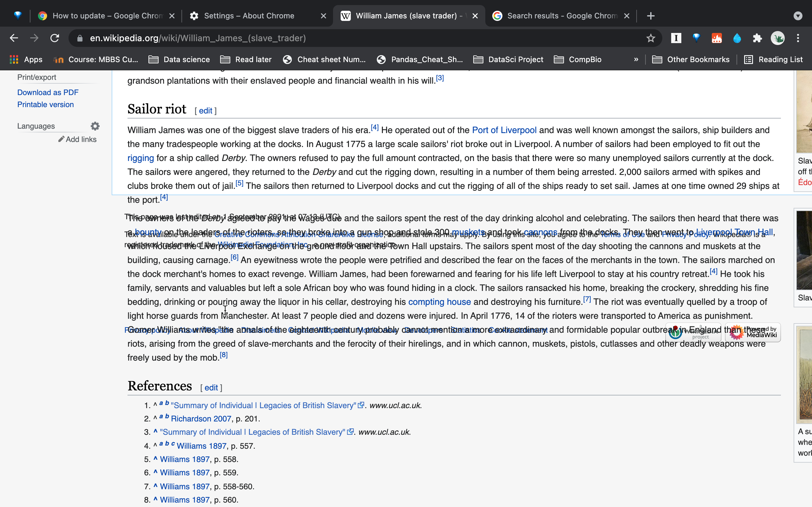Click the Wikipedia bookmark star icon
The height and width of the screenshot is (507, 812).
point(650,38)
